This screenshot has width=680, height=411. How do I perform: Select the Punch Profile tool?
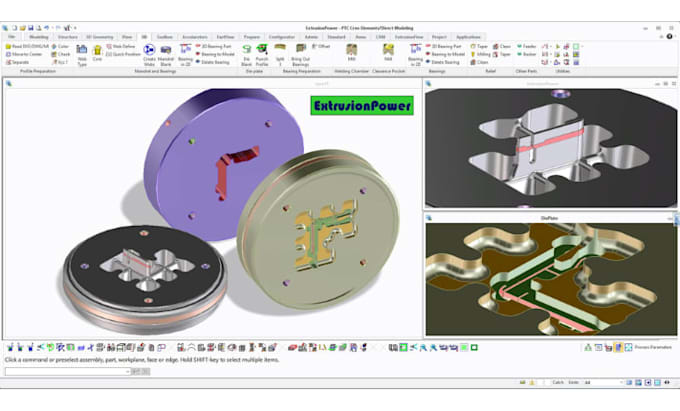(x=262, y=54)
